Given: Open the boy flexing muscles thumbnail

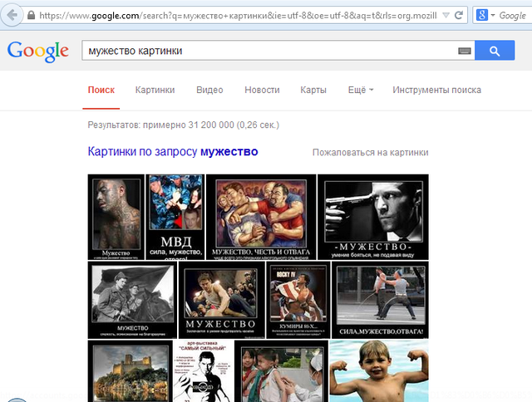Looking at the screenshot, I should 379,371.
